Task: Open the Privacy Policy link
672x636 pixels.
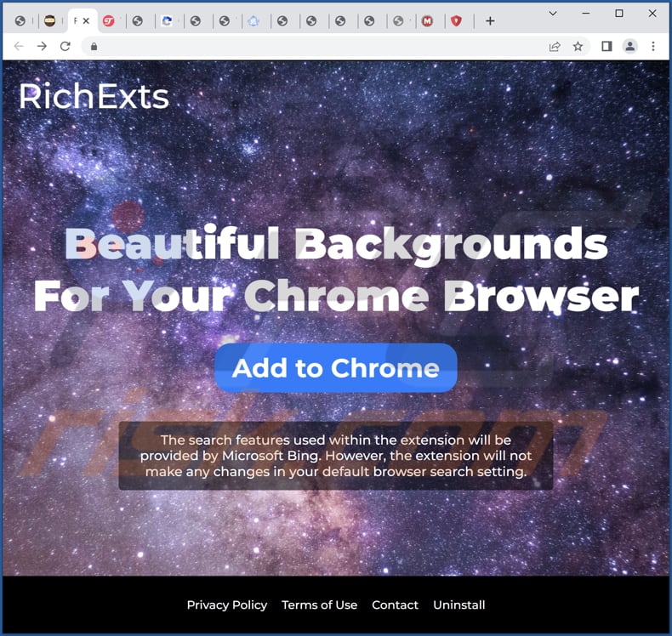Action: (x=227, y=605)
